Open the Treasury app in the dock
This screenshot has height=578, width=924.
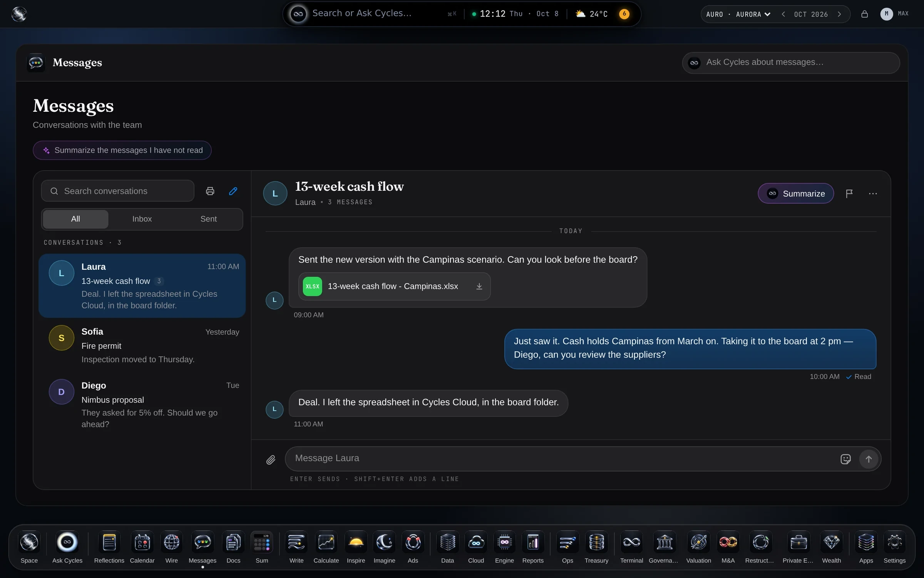[596, 548]
